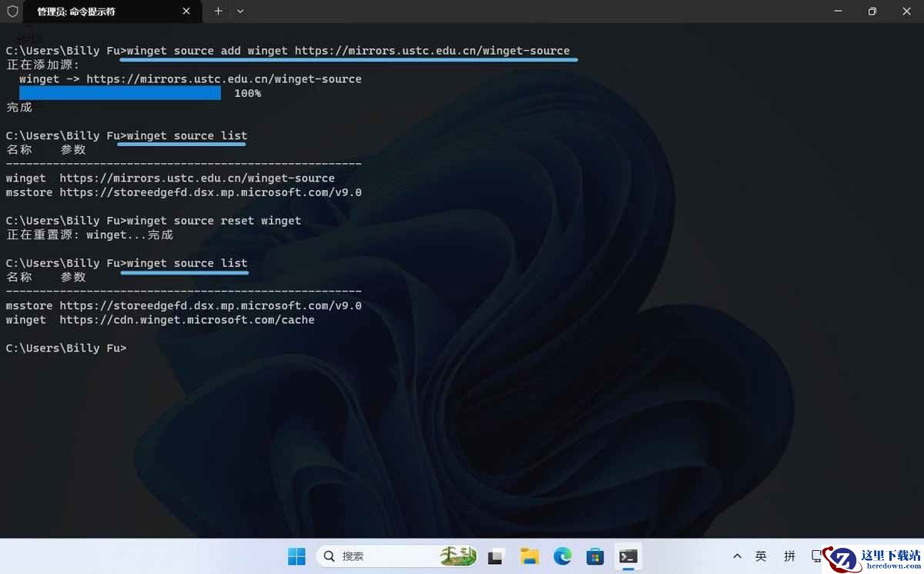Viewport: 924px width, 574px height.
Task: Click the taskbar 搜索 search box
Action: point(397,556)
